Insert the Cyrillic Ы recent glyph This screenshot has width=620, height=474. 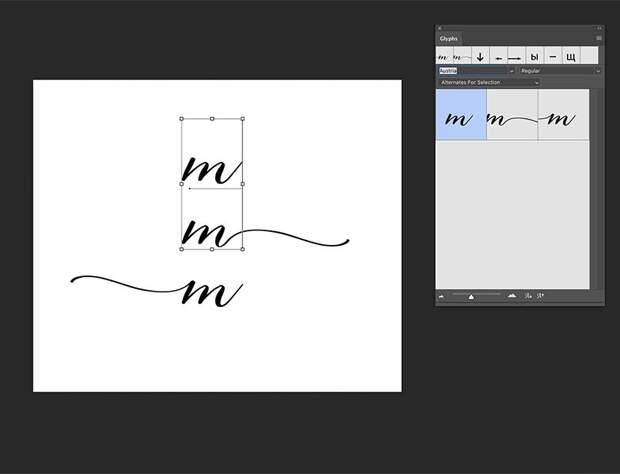click(x=535, y=56)
